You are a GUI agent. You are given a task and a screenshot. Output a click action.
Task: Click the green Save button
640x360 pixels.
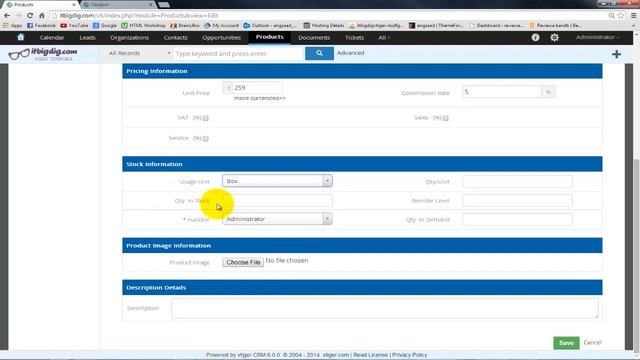[566, 343]
